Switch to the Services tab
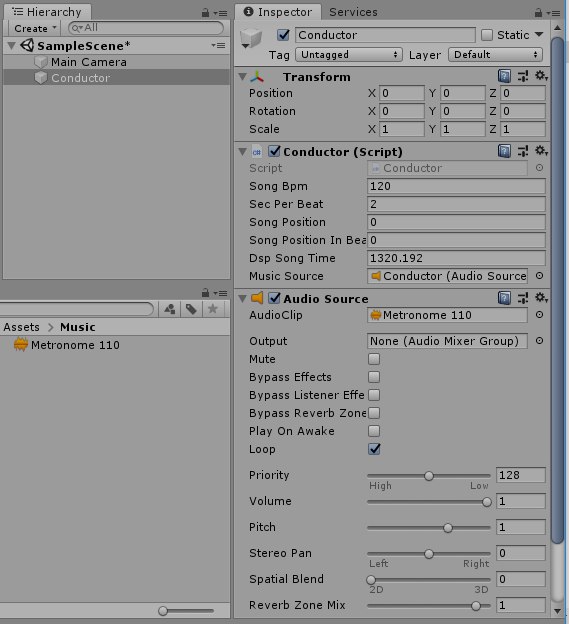The image size is (569, 624). click(353, 12)
